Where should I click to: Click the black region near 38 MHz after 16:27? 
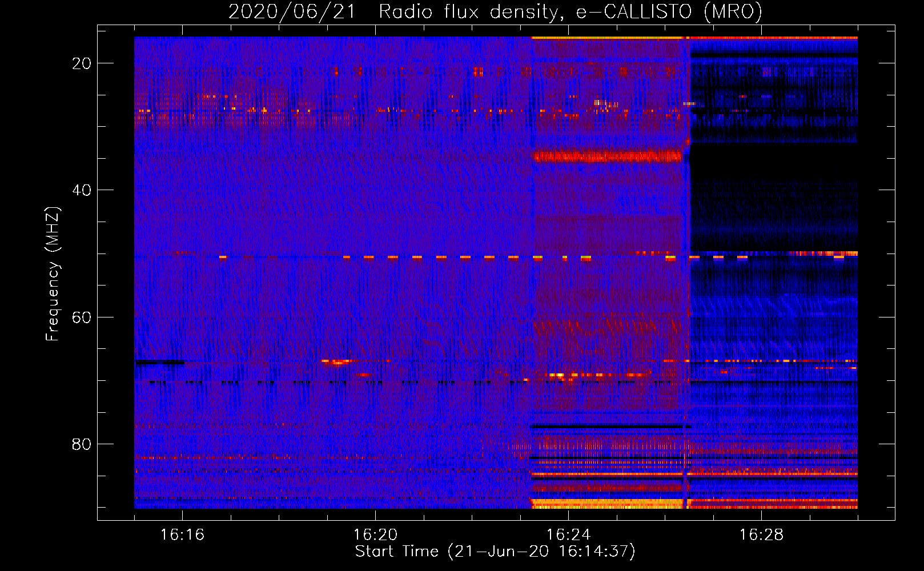774,163
